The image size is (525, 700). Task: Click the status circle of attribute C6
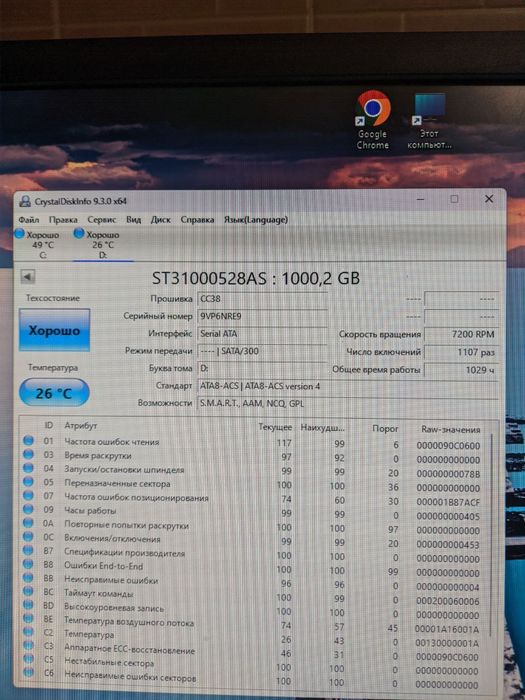click(x=29, y=672)
